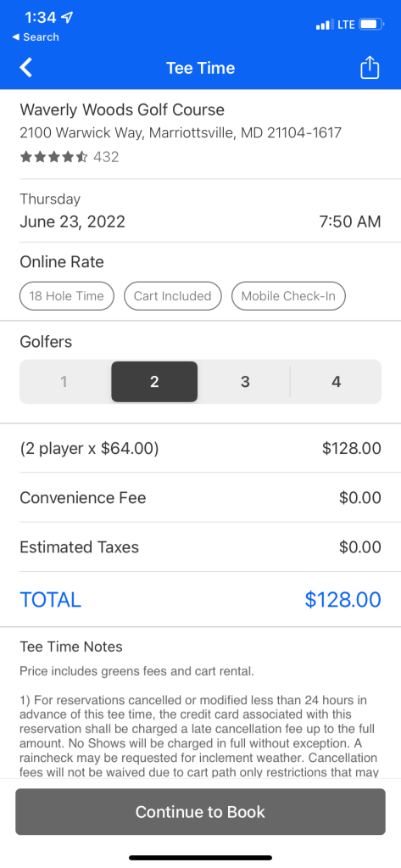Tap the home indicator bar
Image resolution: width=401 pixels, height=868 pixels.
(200, 858)
